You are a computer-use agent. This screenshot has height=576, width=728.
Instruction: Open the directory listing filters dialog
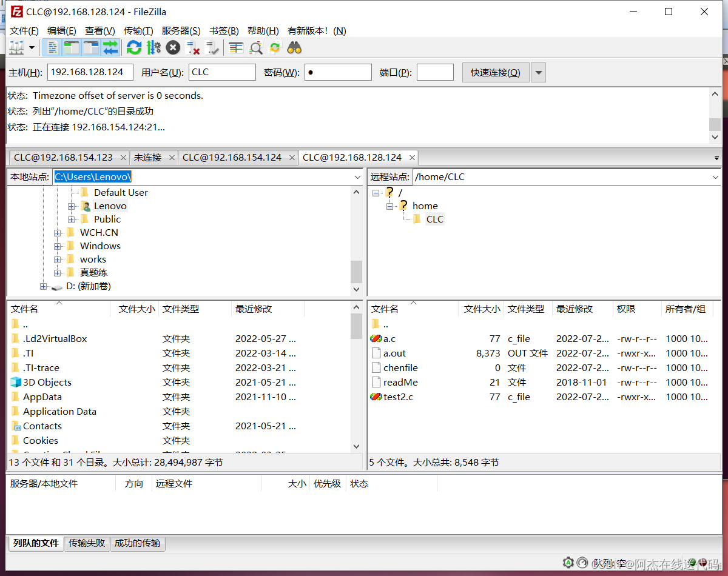tap(236, 47)
